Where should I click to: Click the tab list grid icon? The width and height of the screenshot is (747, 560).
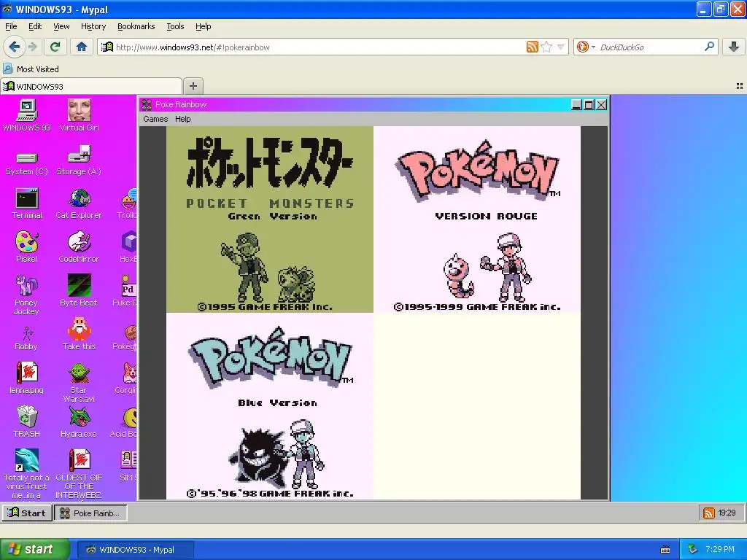(x=740, y=86)
